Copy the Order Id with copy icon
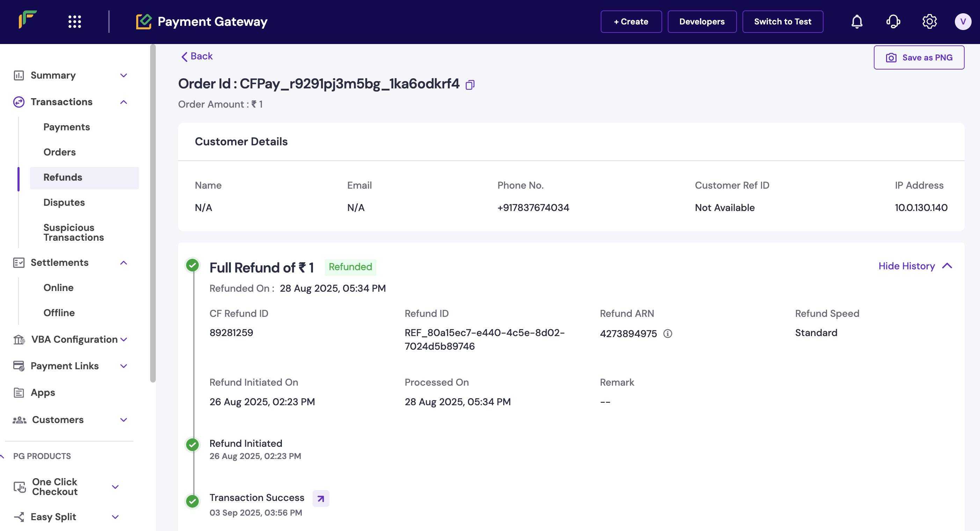 click(470, 85)
